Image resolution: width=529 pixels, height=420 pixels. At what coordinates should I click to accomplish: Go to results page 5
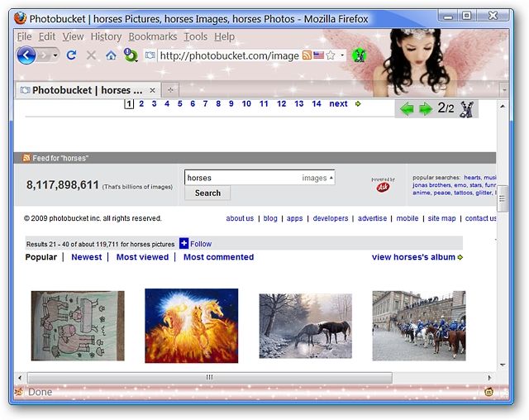[180, 104]
